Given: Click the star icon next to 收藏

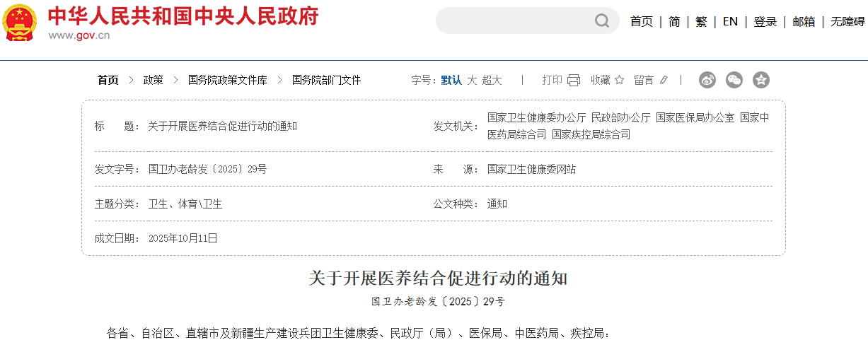Looking at the screenshot, I should click(x=620, y=80).
